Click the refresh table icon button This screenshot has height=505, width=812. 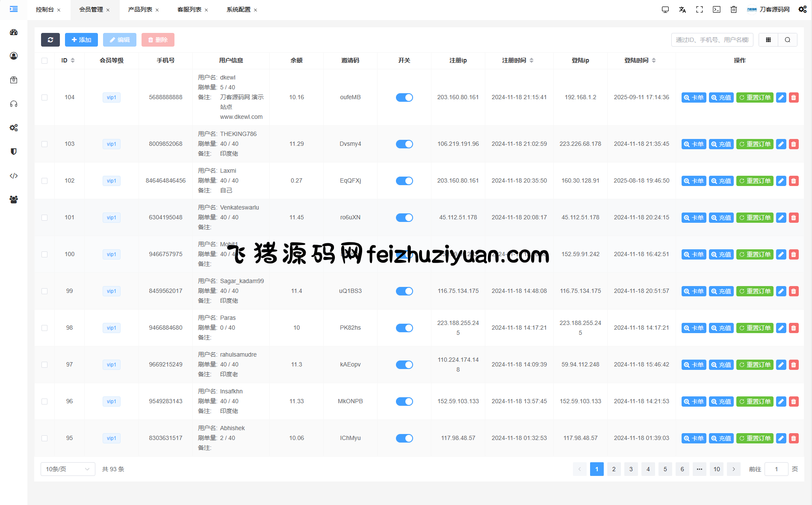tap(50, 40)
